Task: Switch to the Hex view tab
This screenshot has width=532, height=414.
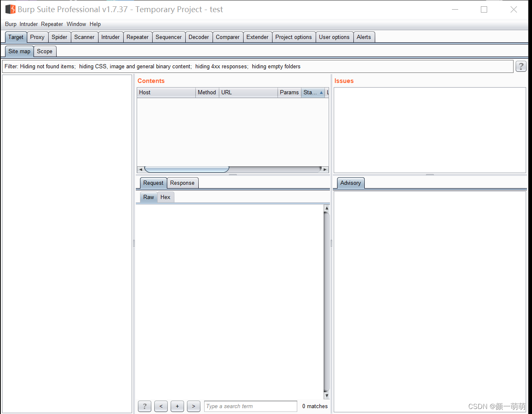Action: point(166,197)
